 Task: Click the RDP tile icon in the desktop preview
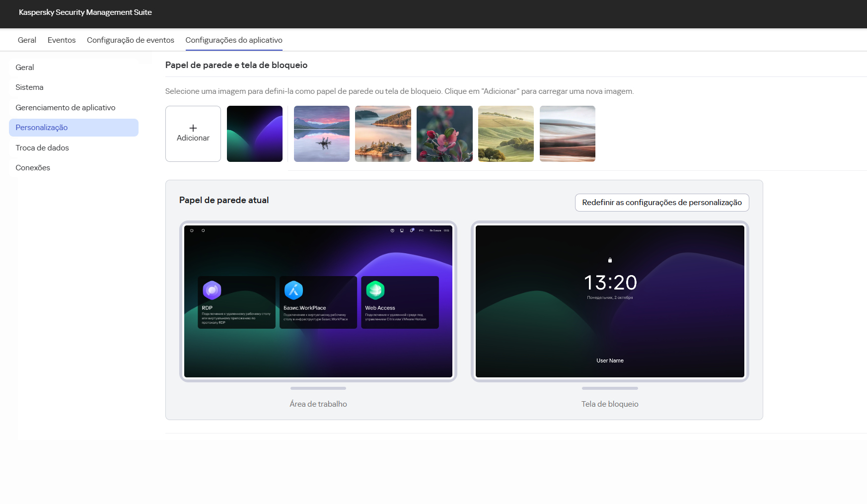pos(212,289)
